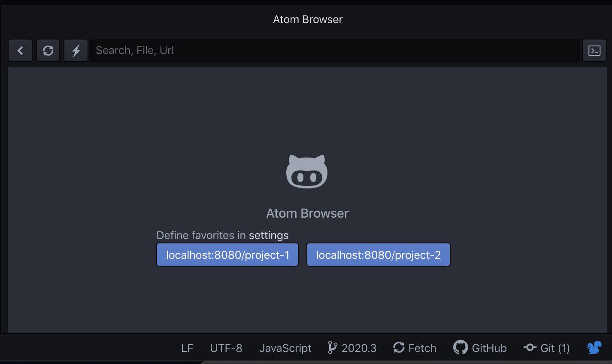Click the back arrow button
Viewport: 612px width, 364px height.
coord(20,51)
